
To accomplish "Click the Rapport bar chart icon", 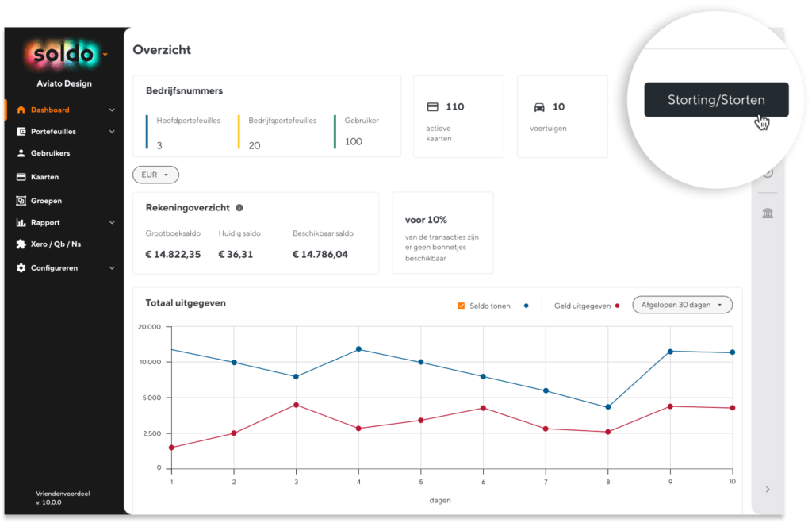I will 21,222.
